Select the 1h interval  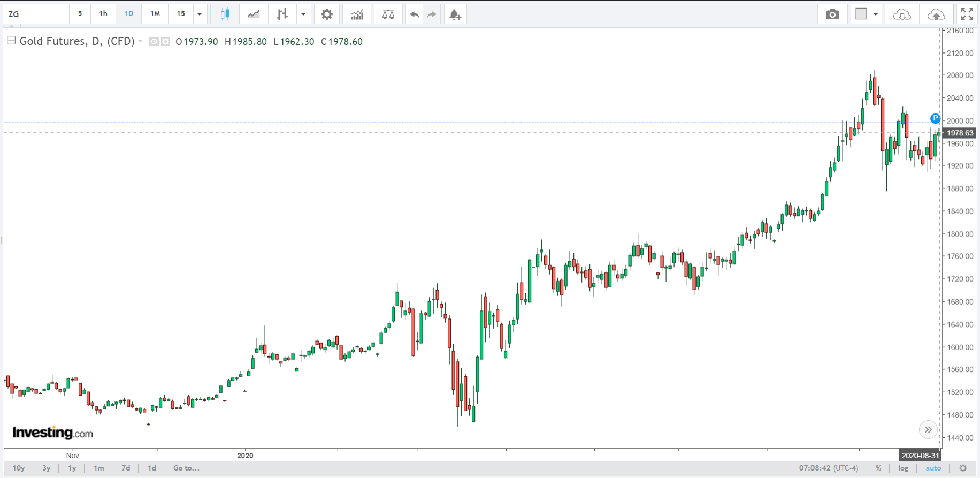(103, 14)
